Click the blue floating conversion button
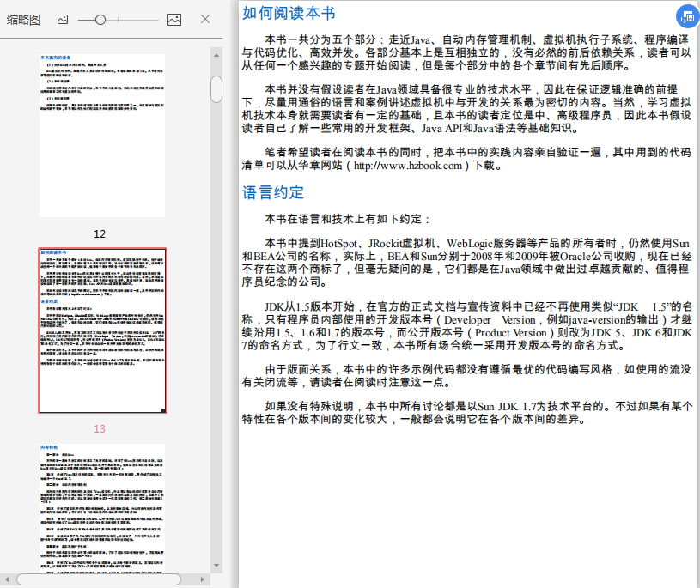The height and width of the screenshot is (588, 700). coord(688,17)
